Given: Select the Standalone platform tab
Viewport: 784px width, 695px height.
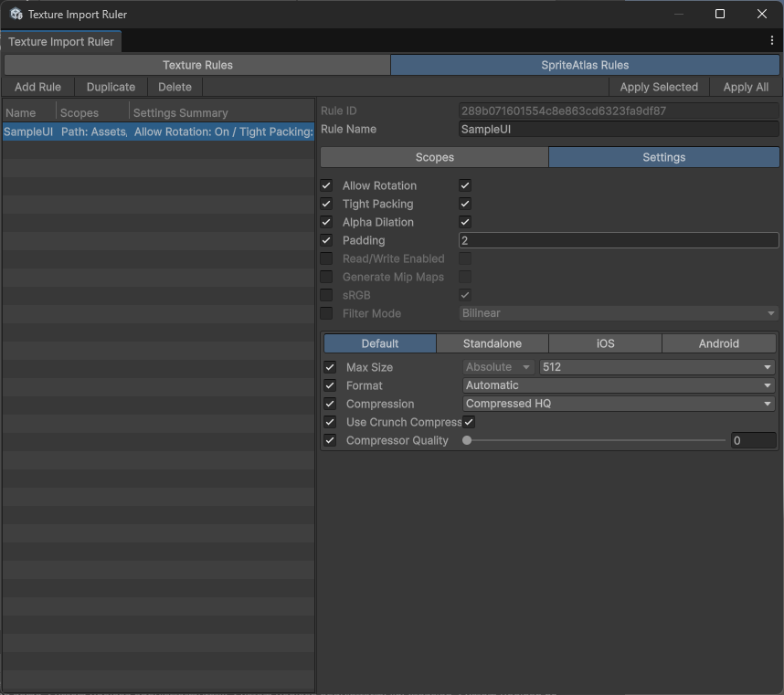Looking at the screenshot, I should (x=492, y=343).
